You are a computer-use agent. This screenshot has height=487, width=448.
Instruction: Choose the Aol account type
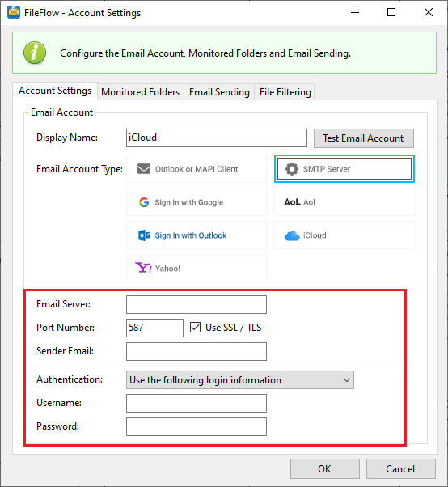[x=344, y=202]
